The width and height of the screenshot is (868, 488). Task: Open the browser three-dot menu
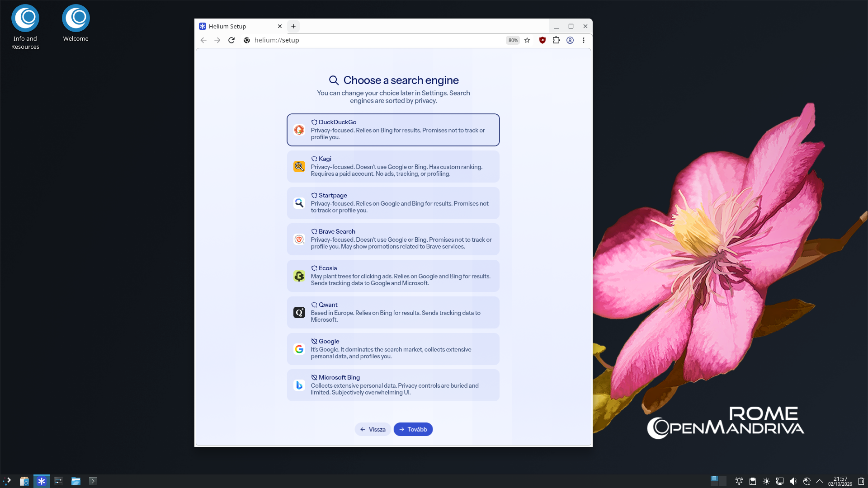(x=584, y=40)
